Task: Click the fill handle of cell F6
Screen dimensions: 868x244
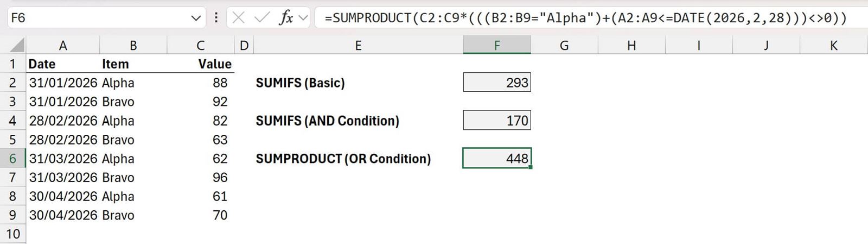Action: click(530, 167)
